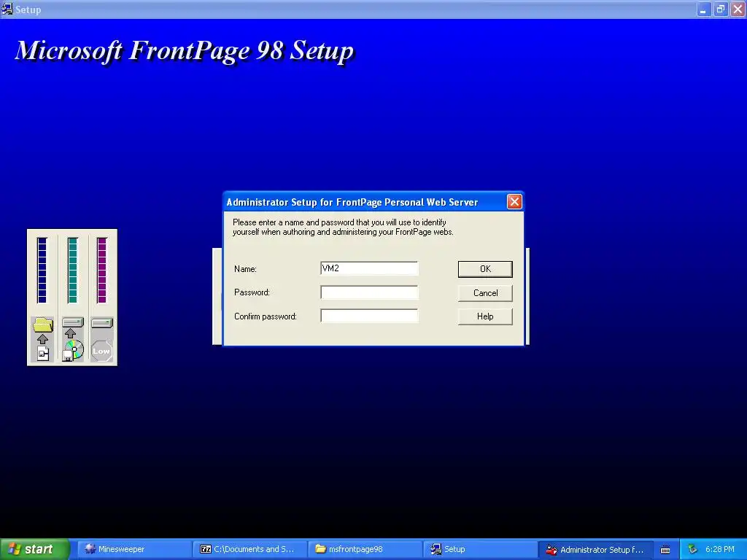747x560 pixels.
Task: Click the CD disc icon in progress panel
Action: (73, 351)
